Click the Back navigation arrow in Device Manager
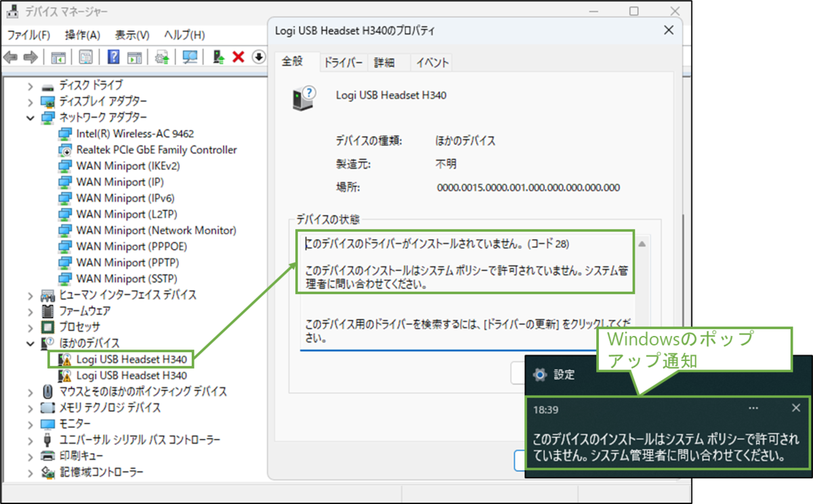Viewport: 813px width, 504px height. [11, 57]
